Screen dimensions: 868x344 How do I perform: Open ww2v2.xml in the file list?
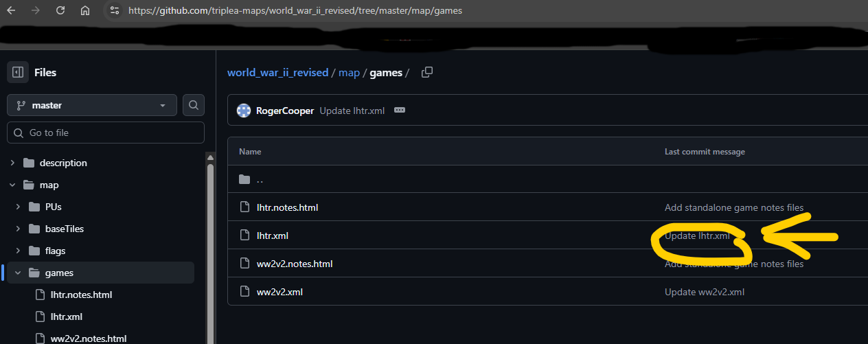coord(279,292)
